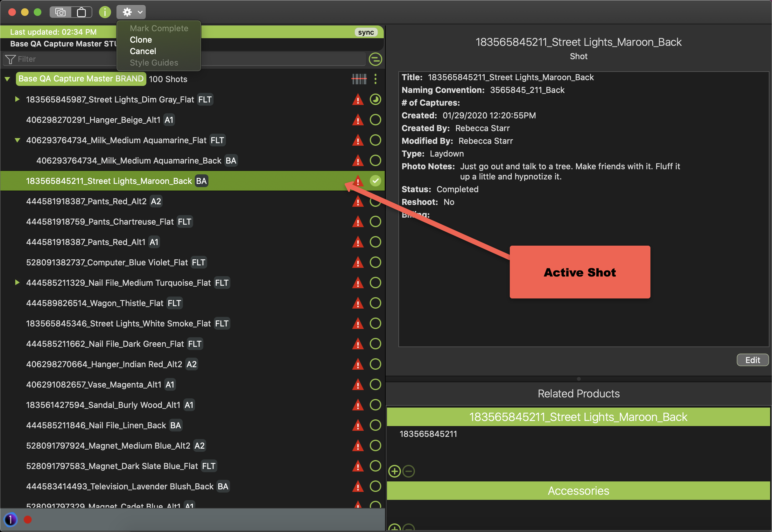Click the green collapse-all circle icon beside the filter
The height and width of the screenshot is (532, 772).
(375, 59)
